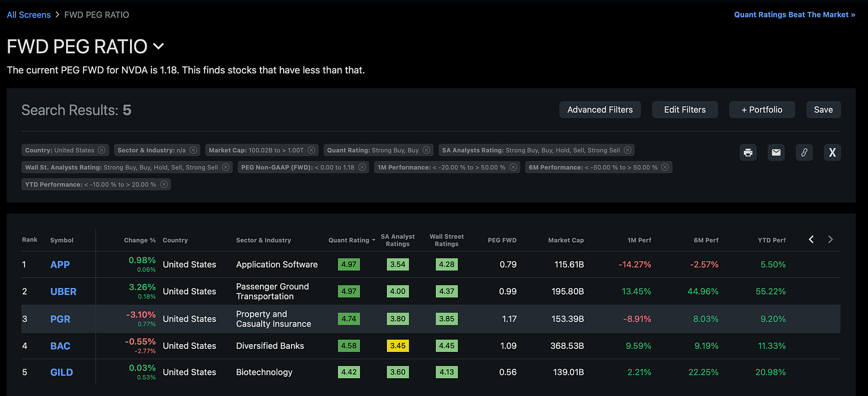
Task: Share screen on X icon
Action: (832, 152)
